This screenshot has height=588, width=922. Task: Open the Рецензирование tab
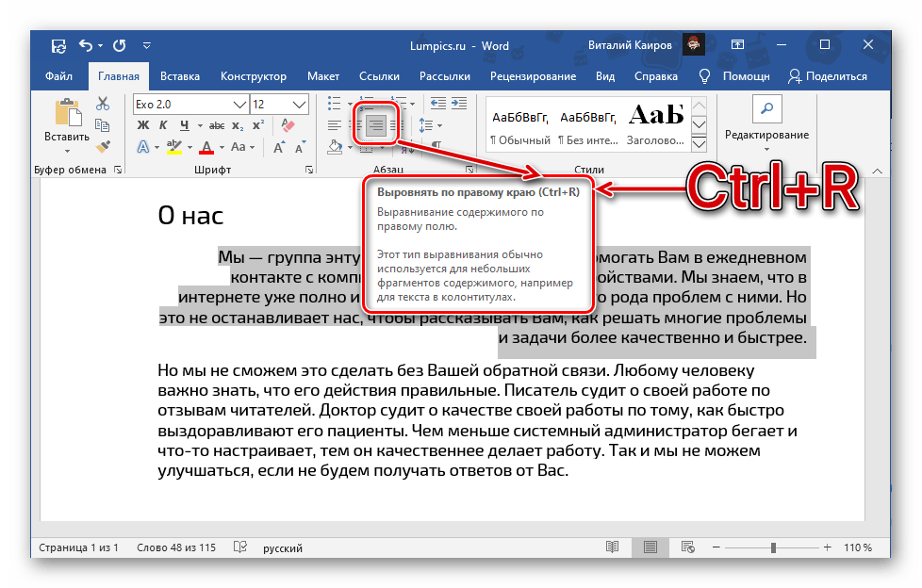(533, 76)
